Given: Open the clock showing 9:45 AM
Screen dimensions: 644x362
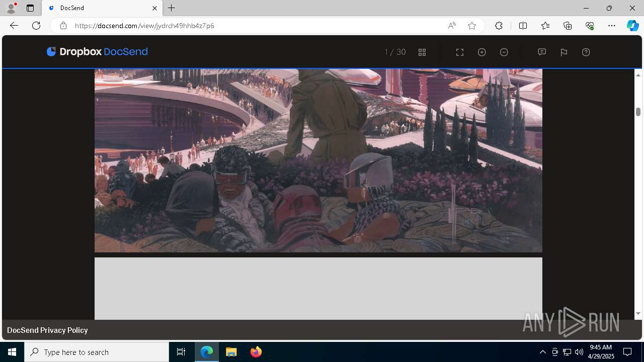Looking at the screenshot, I should coord(602,352).
